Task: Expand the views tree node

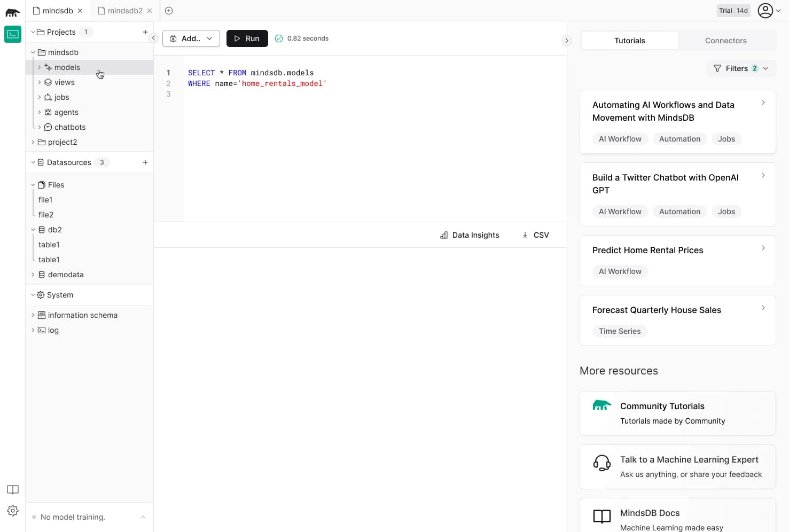Action: point(40,82)
